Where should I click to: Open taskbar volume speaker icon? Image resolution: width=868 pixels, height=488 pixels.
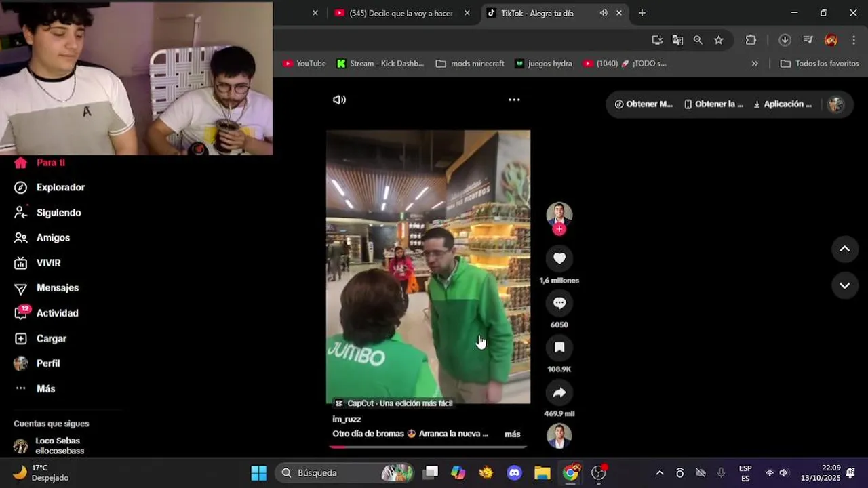(784, 473)
